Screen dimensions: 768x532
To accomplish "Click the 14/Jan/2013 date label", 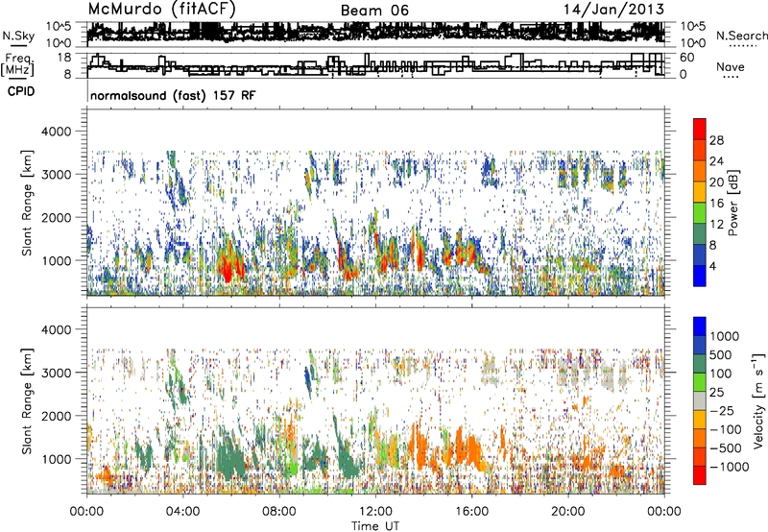I will [x=613, y=10].
